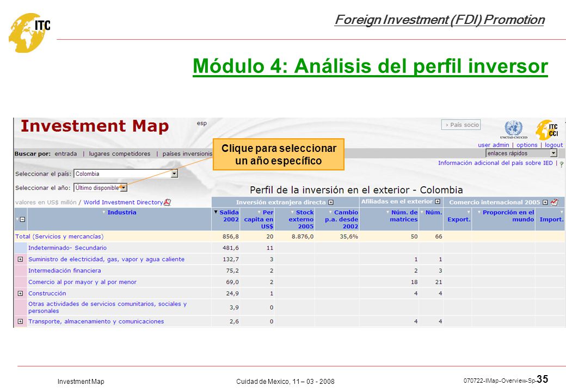Open Suministro de electricidad, gas, vapor link
The height and width of the screenshot is (392, 566).
point(107,259)
